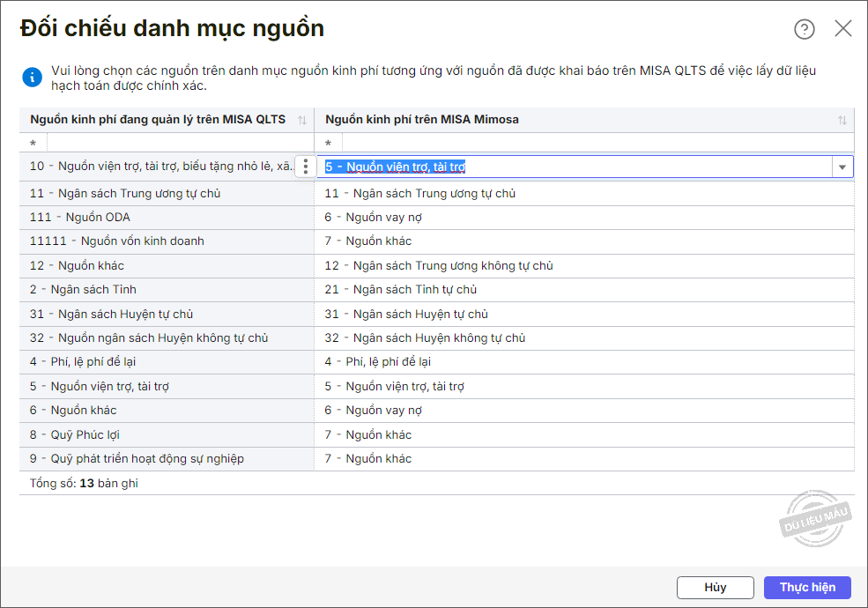Viewport: 868px width, 608px height.
Task: Click filter operator asterisk in QLTS column
Action: pos(33,143)
